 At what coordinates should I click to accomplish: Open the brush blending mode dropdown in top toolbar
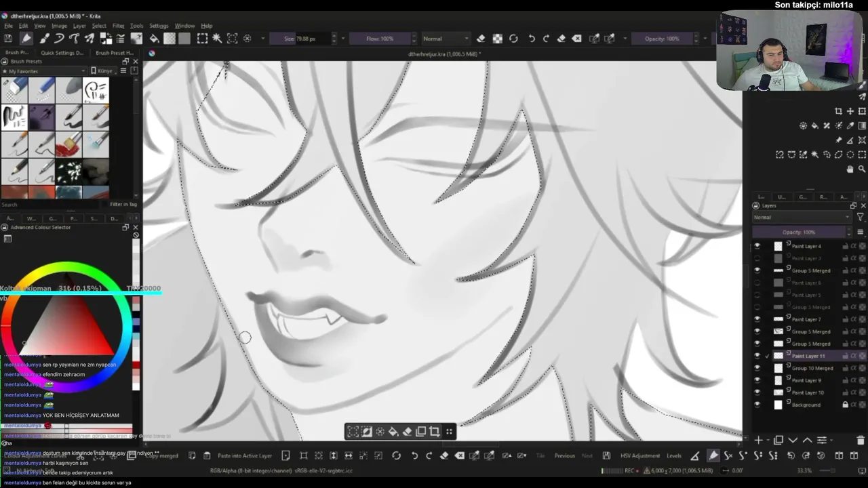click(x=446, y=39)
